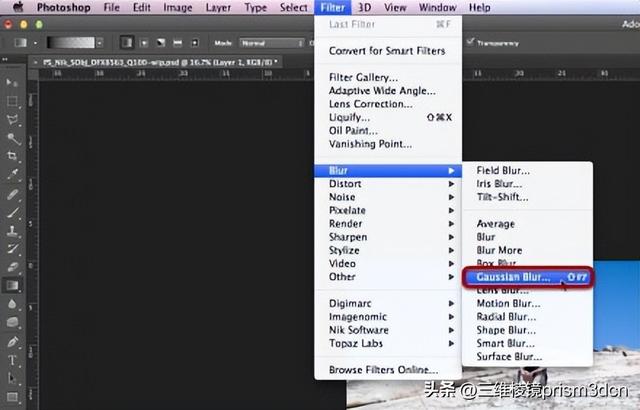Expand the Render submenu
The height and width of the screenshot is (410, 640).
point(388,224)
